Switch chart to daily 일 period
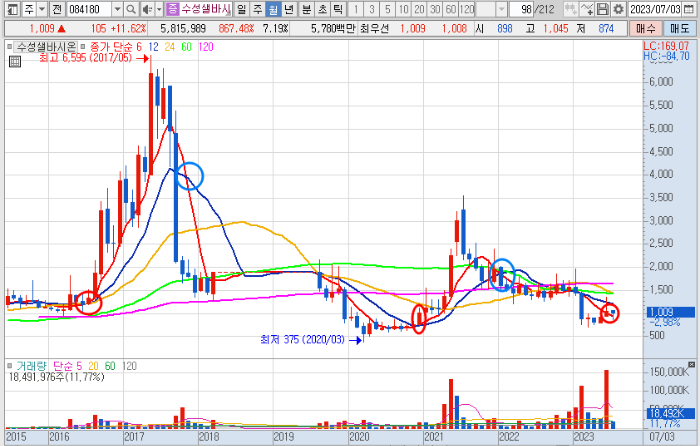Viewport: 700px width, 446px height. 241,9
